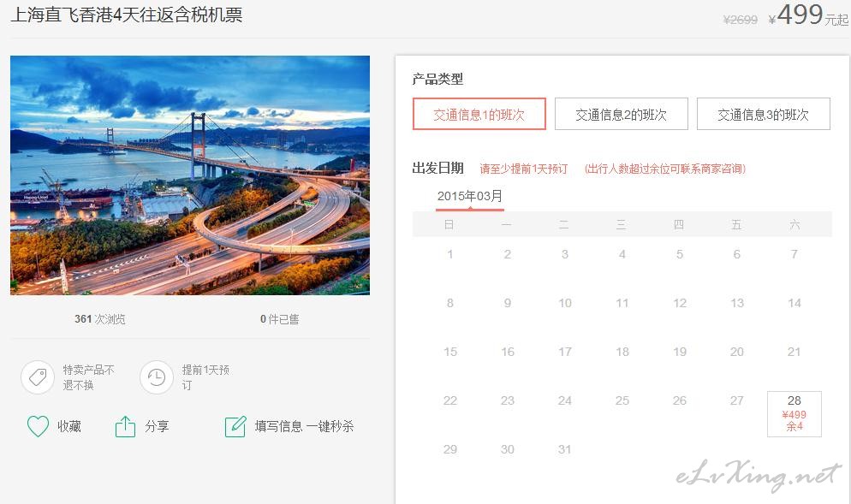Click the title 上海直飞香港4天往返含税机票
Image resolution: width=851 pixels, height=504 pixels.
(127, 15)
